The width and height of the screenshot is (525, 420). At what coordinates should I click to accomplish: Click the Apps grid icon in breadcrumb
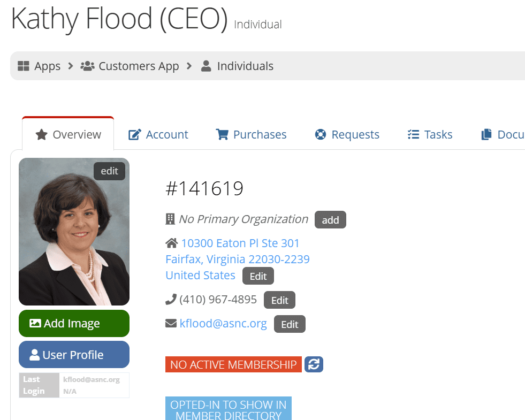[23, 66]
